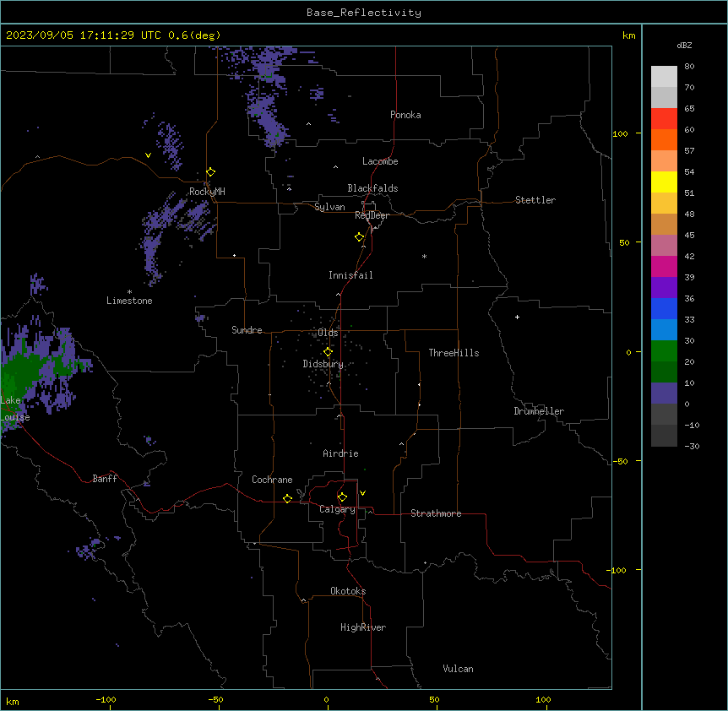Screen dimensions: 728x711
Task: Pick the pink 45-42 dBZ legend swatch
Action: 664,245
